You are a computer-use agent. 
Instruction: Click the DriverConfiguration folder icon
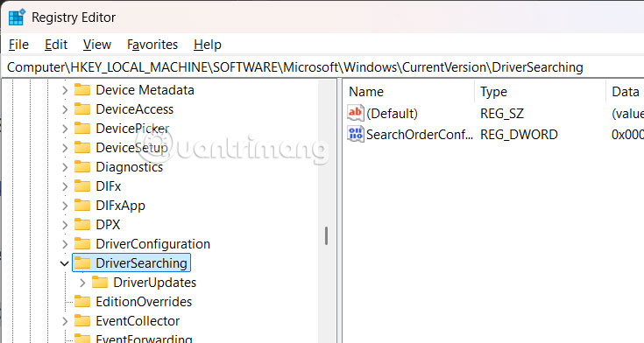pos(82,244)
